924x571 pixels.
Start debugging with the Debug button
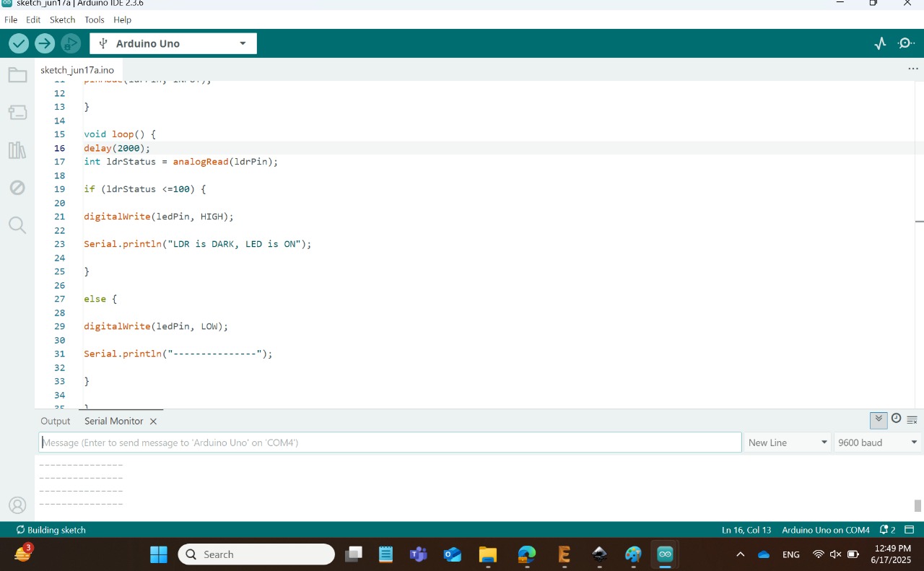pyautogui.click(x=71, y=43)
